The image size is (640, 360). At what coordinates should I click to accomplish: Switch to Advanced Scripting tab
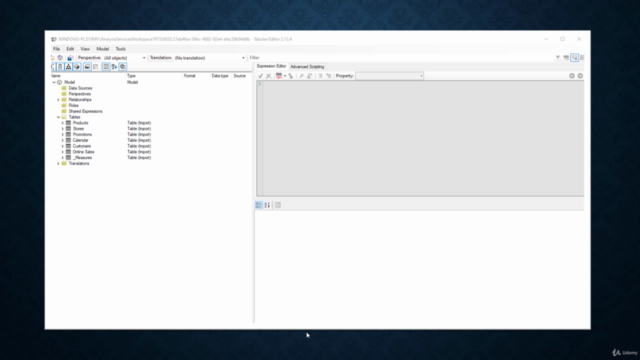point(307,67)
